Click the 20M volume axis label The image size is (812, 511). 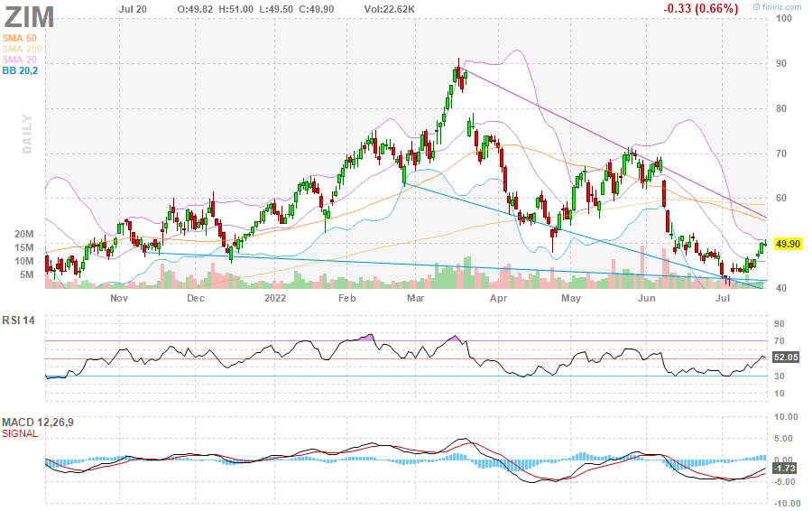pos(23,234)
